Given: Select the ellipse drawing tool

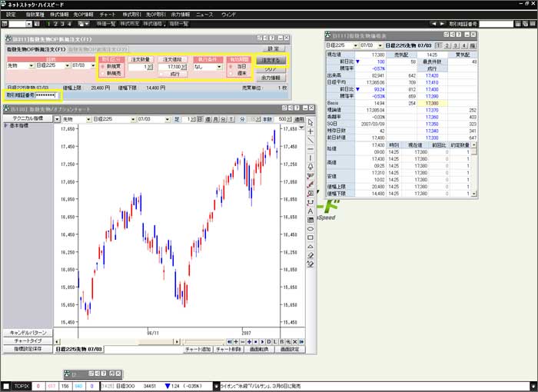Looking at the screenshot, I should point(311,229).
